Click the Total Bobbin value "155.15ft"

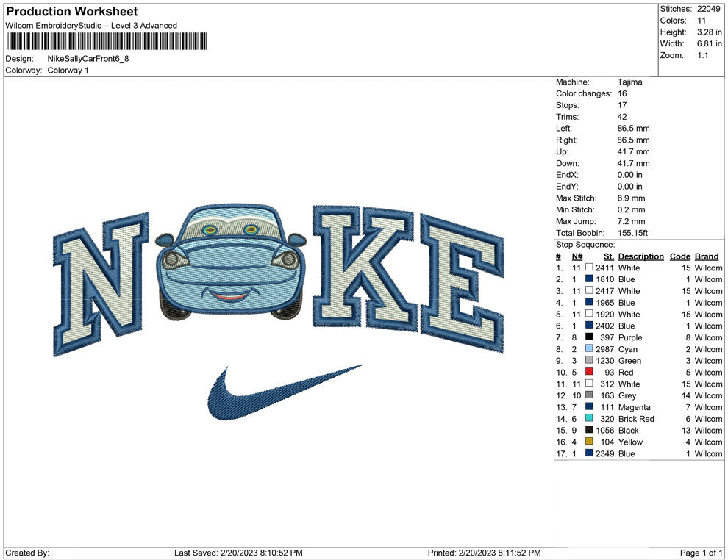click(633, 233)
